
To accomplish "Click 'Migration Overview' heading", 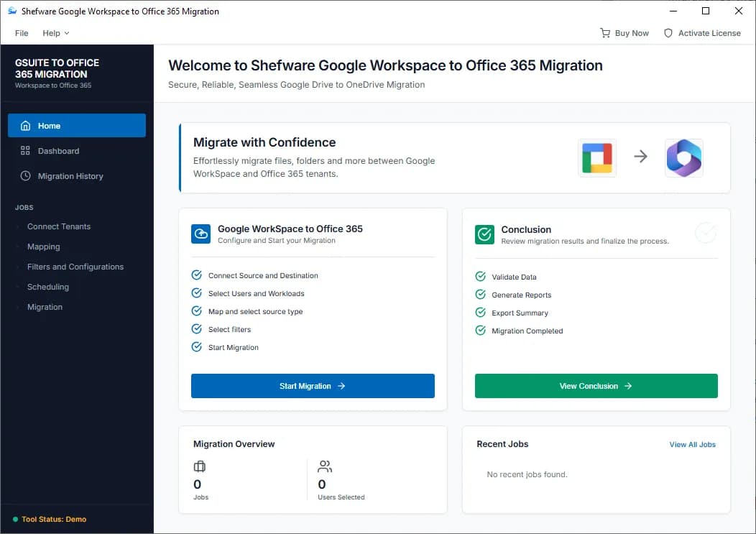I will [234, 443].
